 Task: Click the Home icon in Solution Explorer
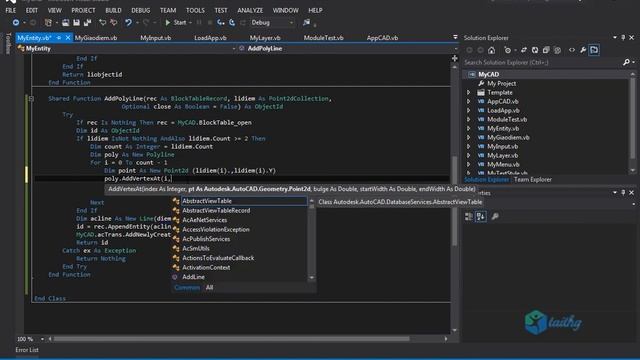pos(491,50)
